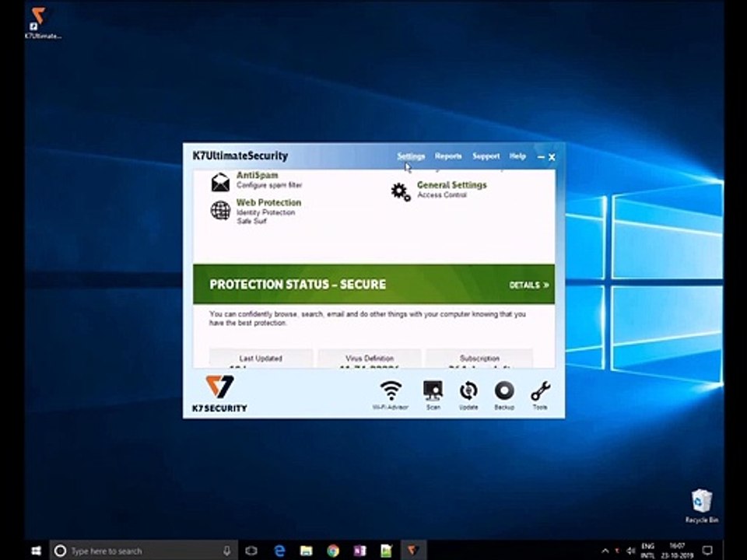Viewport: 747px width, 560px height.
Task: Click the K7 Security taskbar button
Action: point(413,551)
